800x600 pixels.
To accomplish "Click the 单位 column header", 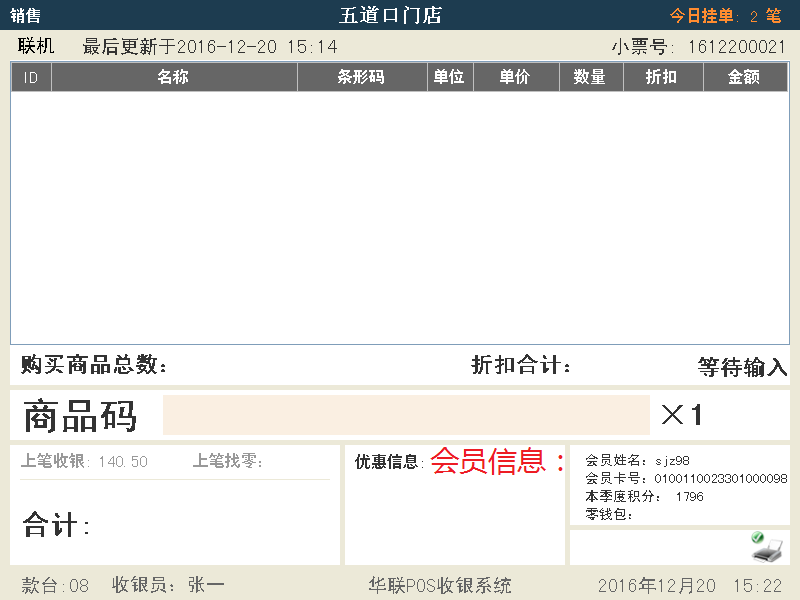I will click(450, 77).
